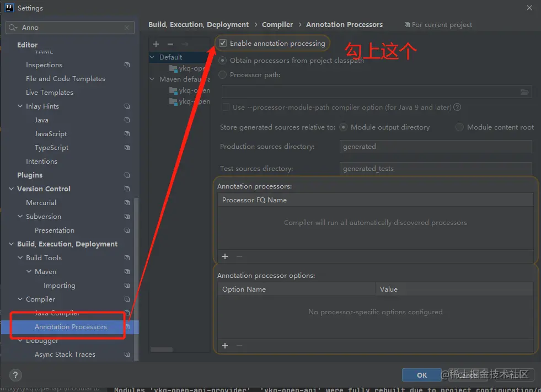
Task: Collapse the Subversion node
Action: point(20,217)
